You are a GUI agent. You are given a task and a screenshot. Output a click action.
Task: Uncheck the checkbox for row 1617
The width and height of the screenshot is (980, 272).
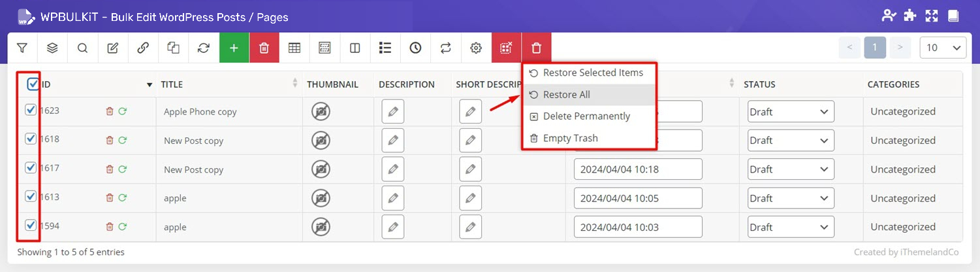click(30, 167)
